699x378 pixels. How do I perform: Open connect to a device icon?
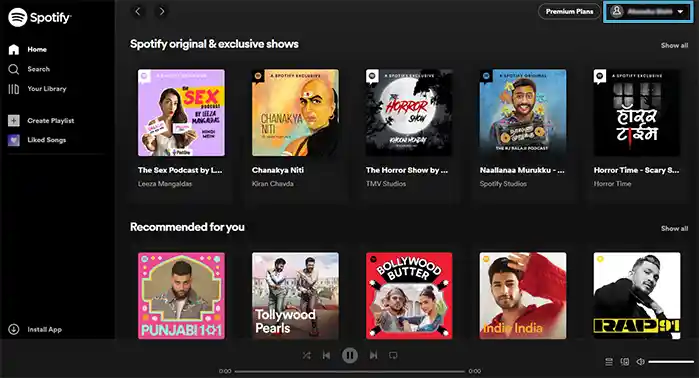pyautogui.click(x=625, y=362)
